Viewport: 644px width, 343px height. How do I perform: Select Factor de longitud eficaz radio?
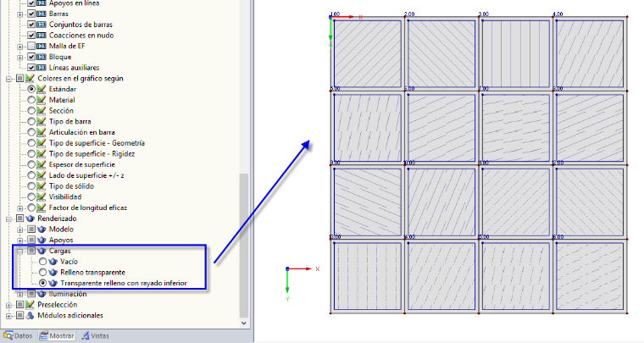point(31,207)
